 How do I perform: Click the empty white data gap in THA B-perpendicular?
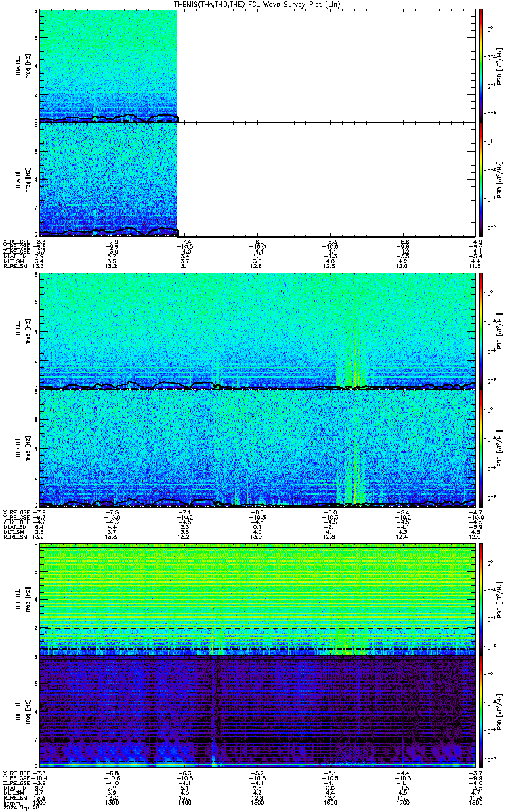click(x=327, y=66)
